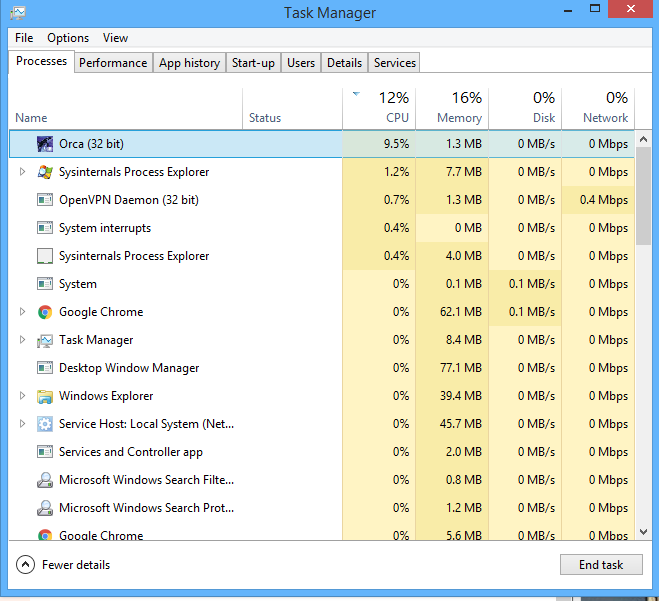This screenshot has height=601, width=659.
Task: Switch to the Performance tab
Action: (x=113, y=63)
